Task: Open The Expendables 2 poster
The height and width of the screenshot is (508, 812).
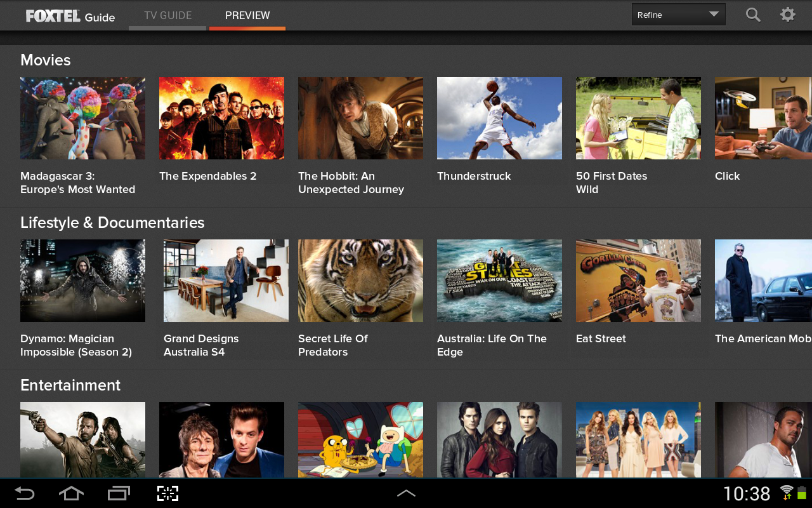Action: pos(221,118)
